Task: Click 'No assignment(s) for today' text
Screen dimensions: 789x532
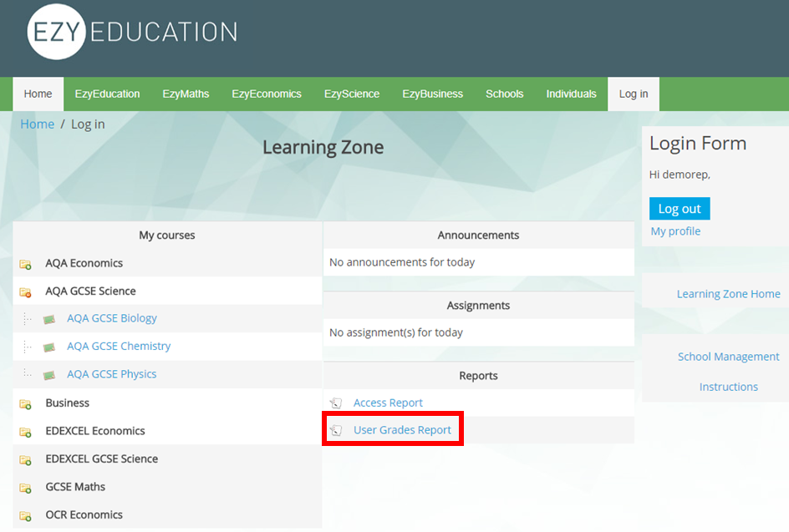Action: pyautogui.click(x=396, y=332)
